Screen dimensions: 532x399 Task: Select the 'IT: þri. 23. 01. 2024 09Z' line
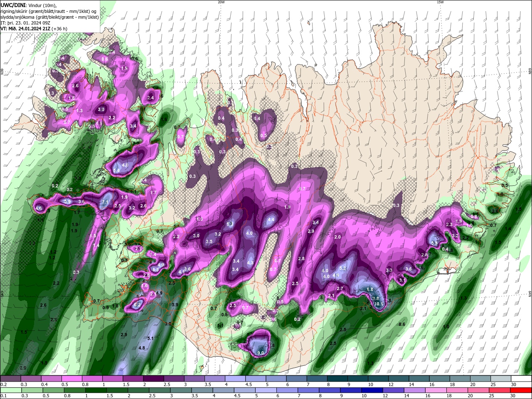26,22
